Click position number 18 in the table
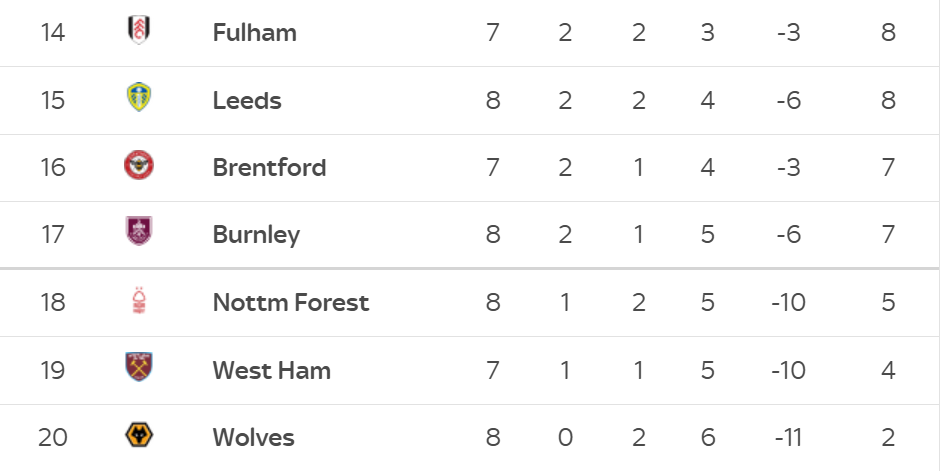The height and width of the screenshot is (471, 940). point(53,302)
